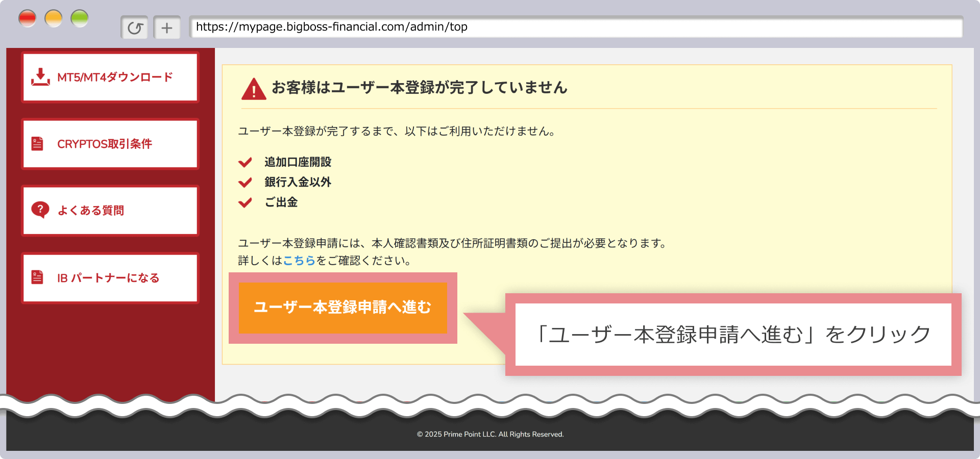This screenshot has width=980, height=459.
Task: Click the document icon beside CRYPTOS取引条件
Action: click(37, 144)
